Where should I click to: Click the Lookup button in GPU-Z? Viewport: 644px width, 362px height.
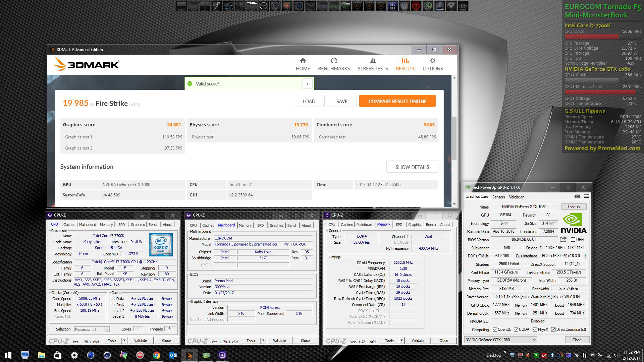tap(573, 207)
